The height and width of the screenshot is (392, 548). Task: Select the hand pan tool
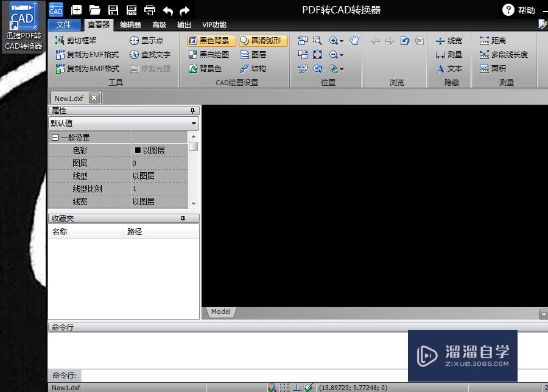354,41
